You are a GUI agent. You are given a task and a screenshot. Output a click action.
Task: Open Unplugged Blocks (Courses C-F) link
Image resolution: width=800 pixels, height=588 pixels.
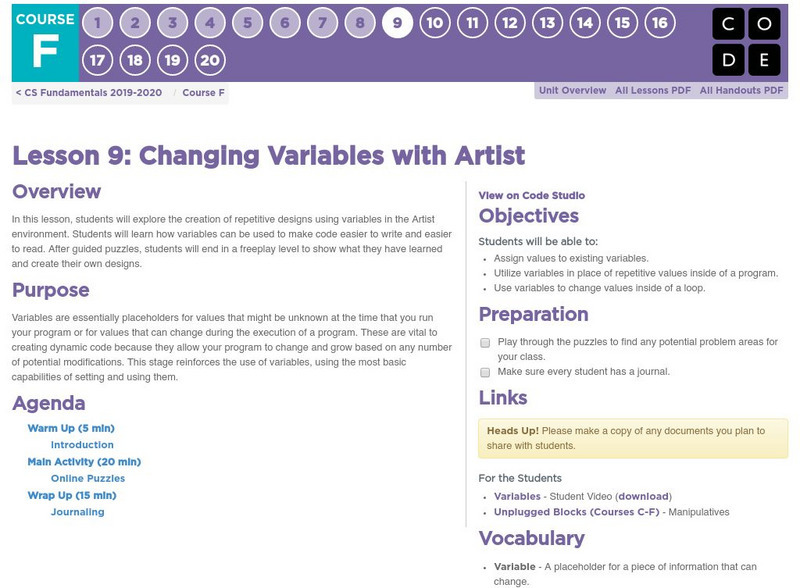[x=570, y=512]
